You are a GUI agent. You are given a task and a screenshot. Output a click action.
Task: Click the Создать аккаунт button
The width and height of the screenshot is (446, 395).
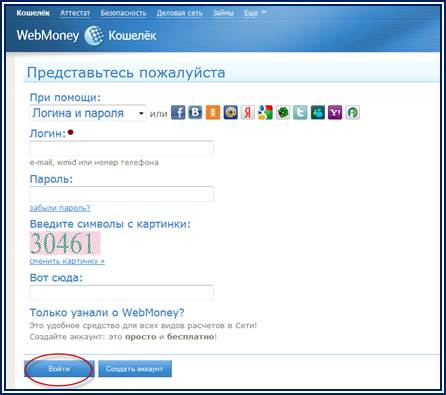click(x=135, y=369)
